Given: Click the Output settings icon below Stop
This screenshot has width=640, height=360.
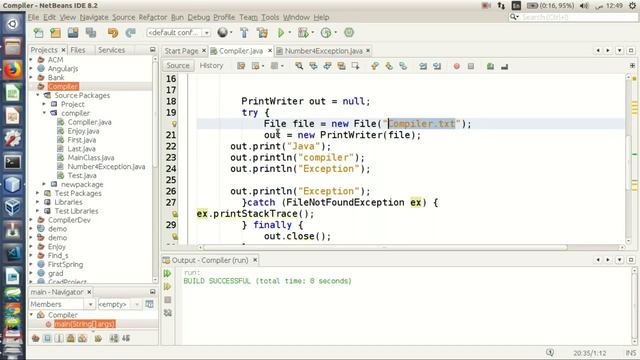Looking at the screenshot, I should point(167,313).
